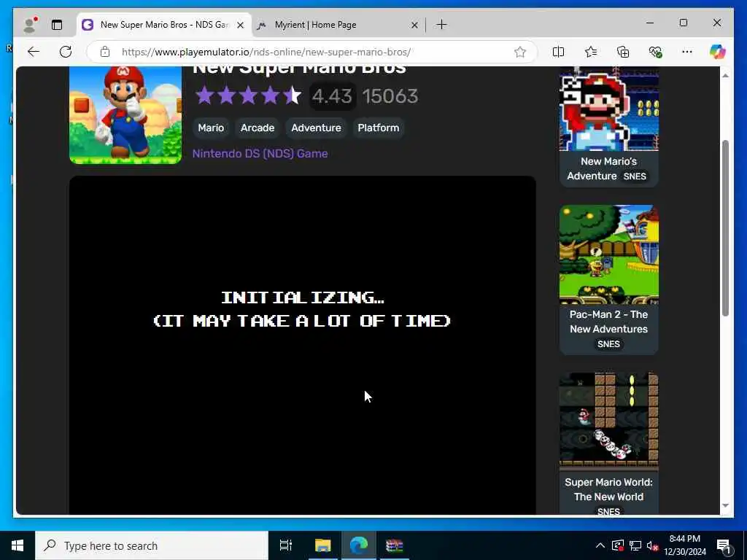Click the 15063 votes count
Viewport: 747px width, 560px height.
(x=390, y=96)
